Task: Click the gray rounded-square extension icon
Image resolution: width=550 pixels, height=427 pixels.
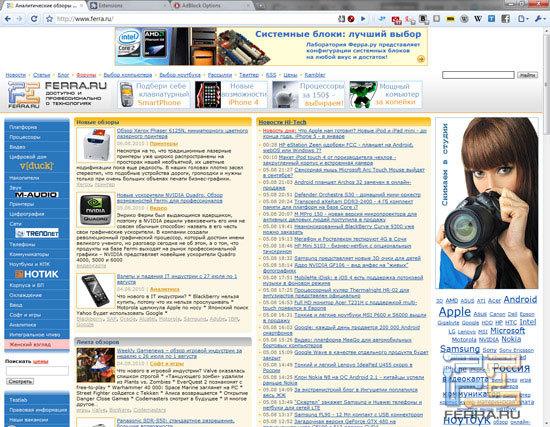Action: tap(436, 19)
